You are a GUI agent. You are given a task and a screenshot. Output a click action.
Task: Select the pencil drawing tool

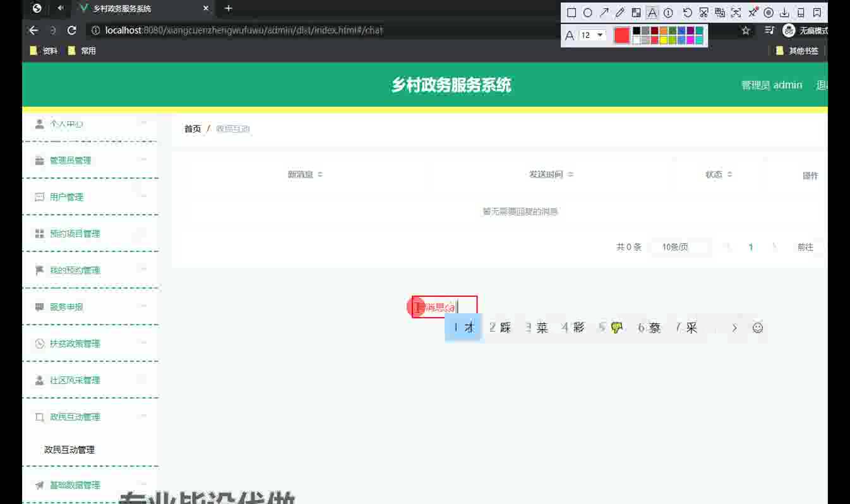pos(620,13)
